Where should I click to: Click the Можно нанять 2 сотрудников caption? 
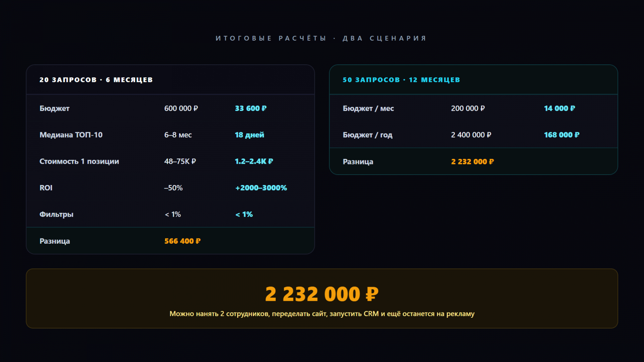[322, 314]
